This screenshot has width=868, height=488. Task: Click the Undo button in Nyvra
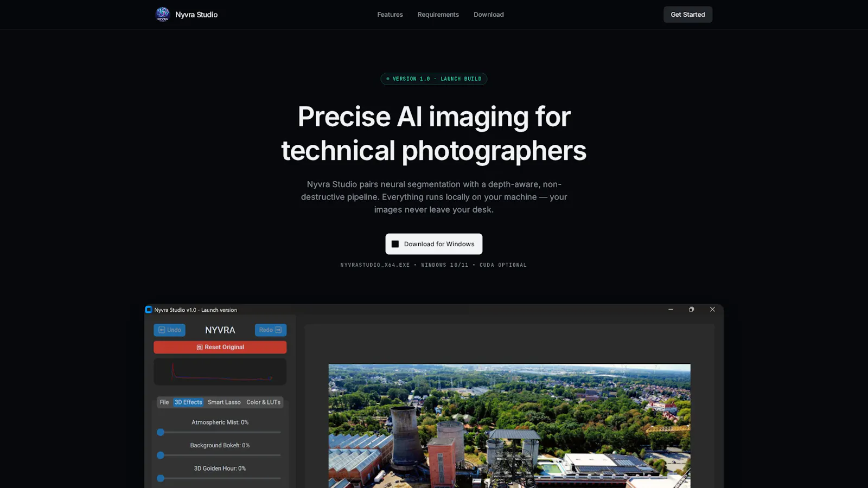(169, 330)
